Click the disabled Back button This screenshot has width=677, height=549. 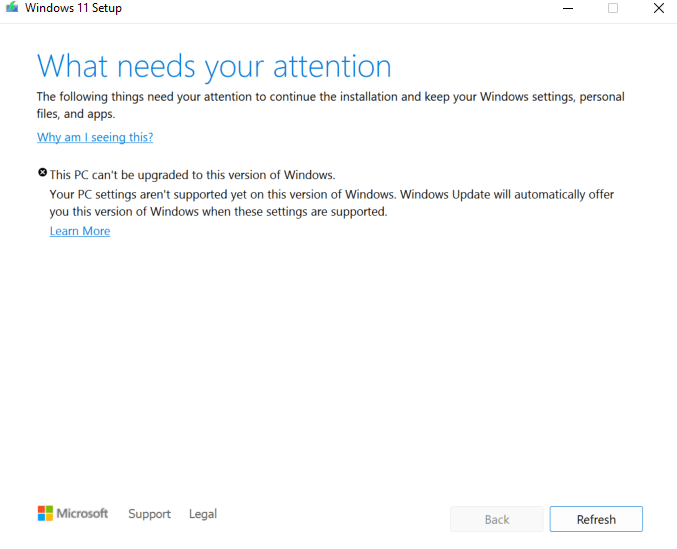[497, 519]
